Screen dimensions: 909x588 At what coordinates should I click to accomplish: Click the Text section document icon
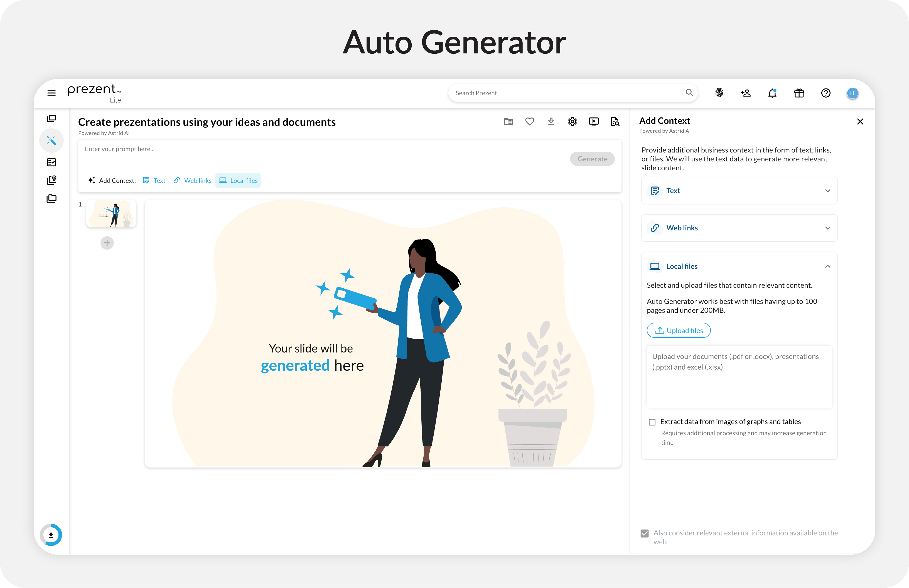[x=655, y=191]
